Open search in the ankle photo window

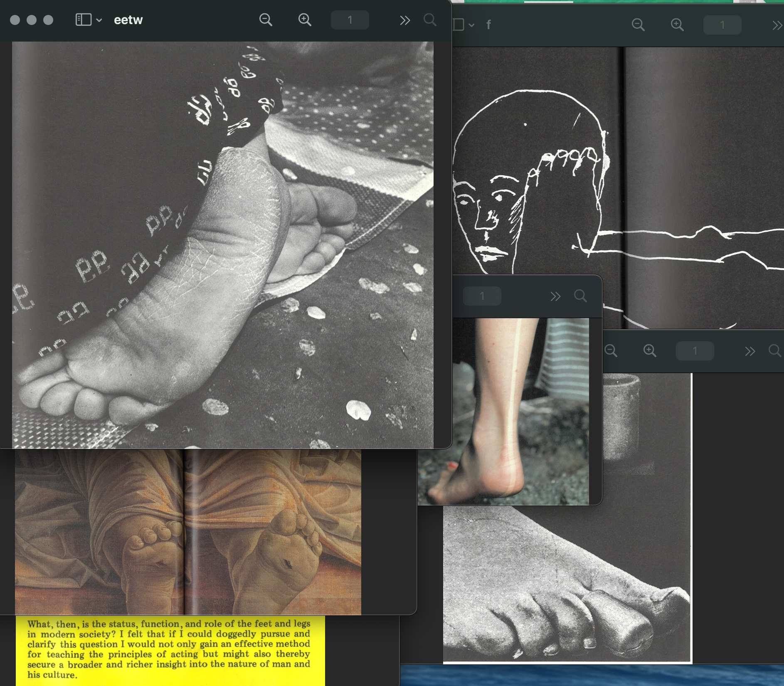point(580,296)
